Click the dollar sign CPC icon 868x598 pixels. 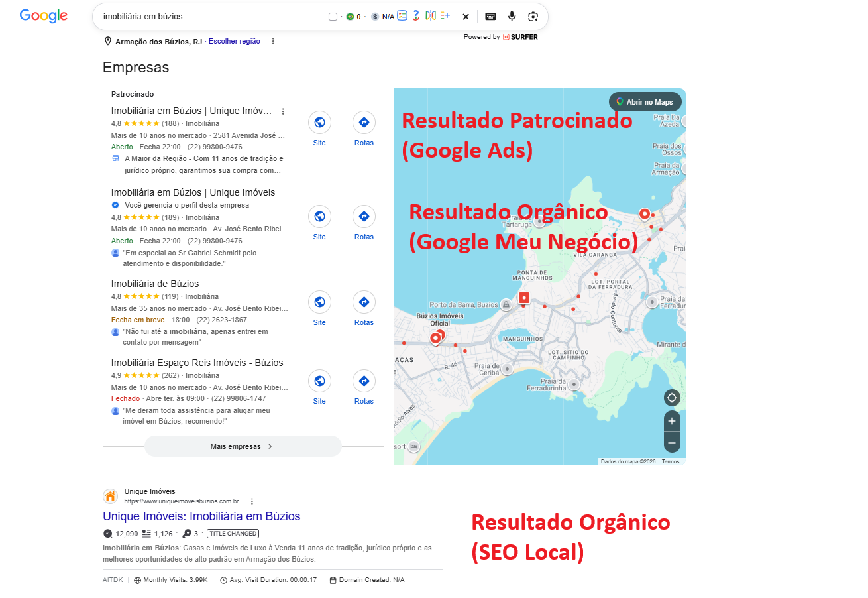tap(375, 17)
